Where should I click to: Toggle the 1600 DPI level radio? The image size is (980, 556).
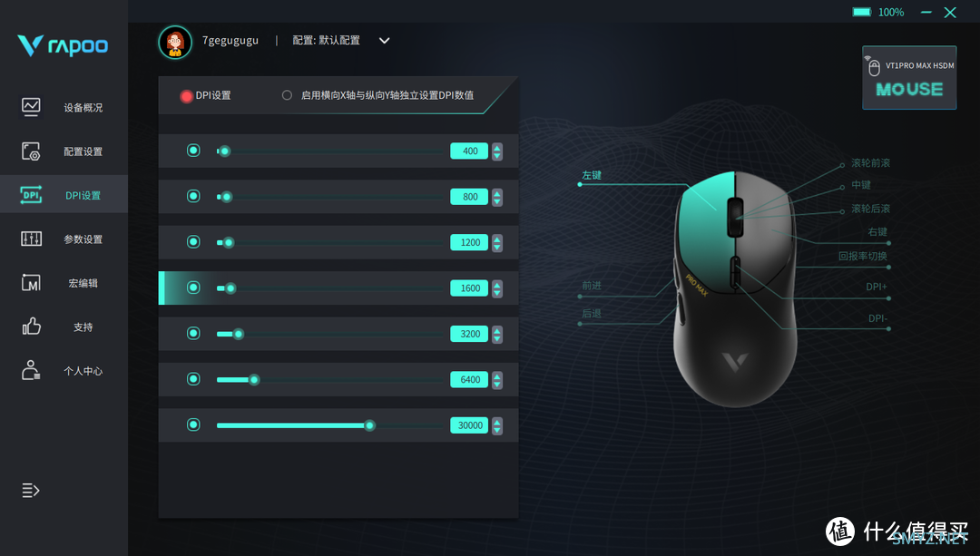click(x=193, y=288)
